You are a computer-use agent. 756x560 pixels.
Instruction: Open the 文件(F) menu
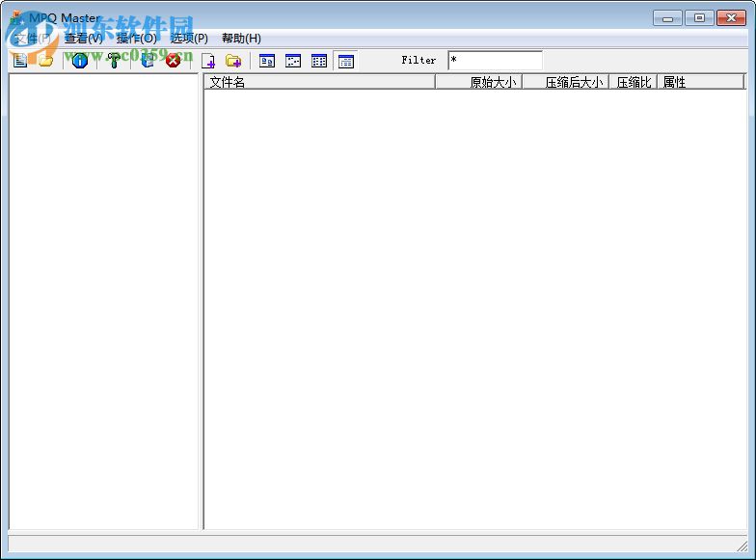(33, 39)
